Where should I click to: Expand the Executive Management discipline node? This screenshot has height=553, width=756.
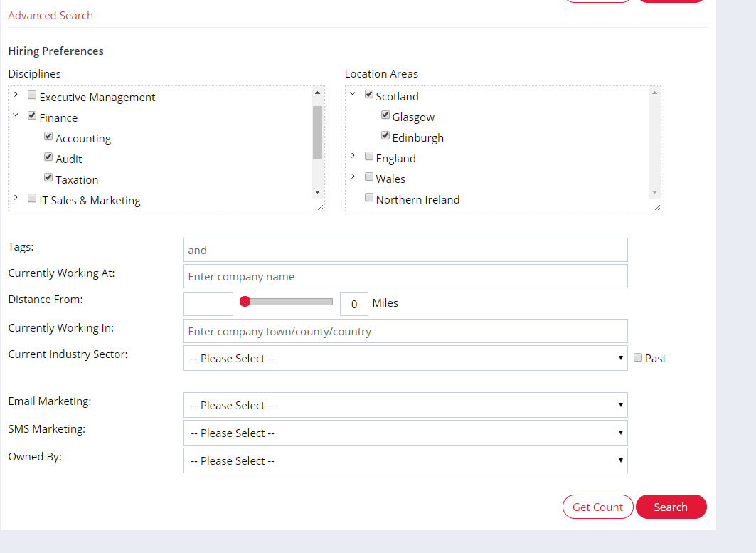coord(16,95)
